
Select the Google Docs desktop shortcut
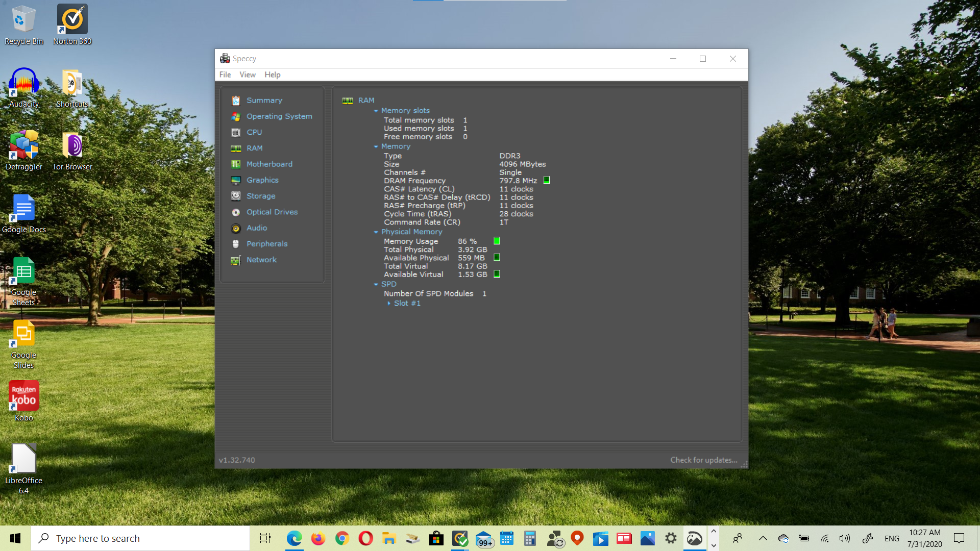pyautogui.click(x=23, y=213)
